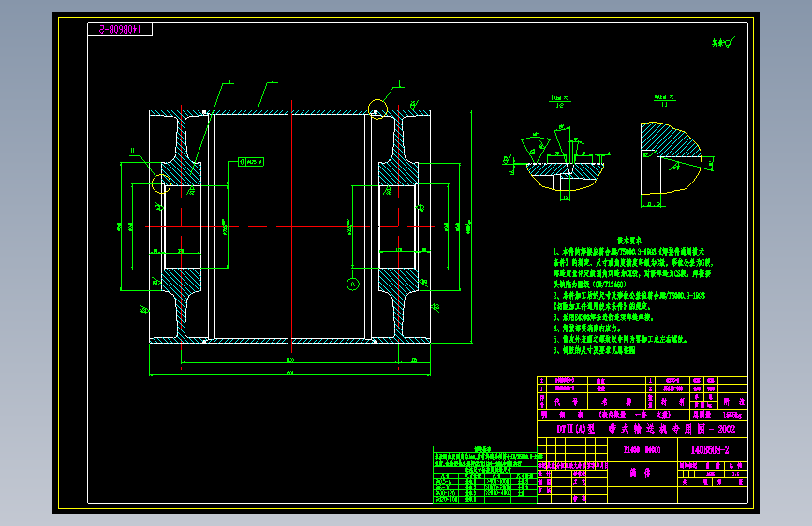The image size is (812, 526).
Task: Select technical requirement note number 5
Action: coord(620,339)
